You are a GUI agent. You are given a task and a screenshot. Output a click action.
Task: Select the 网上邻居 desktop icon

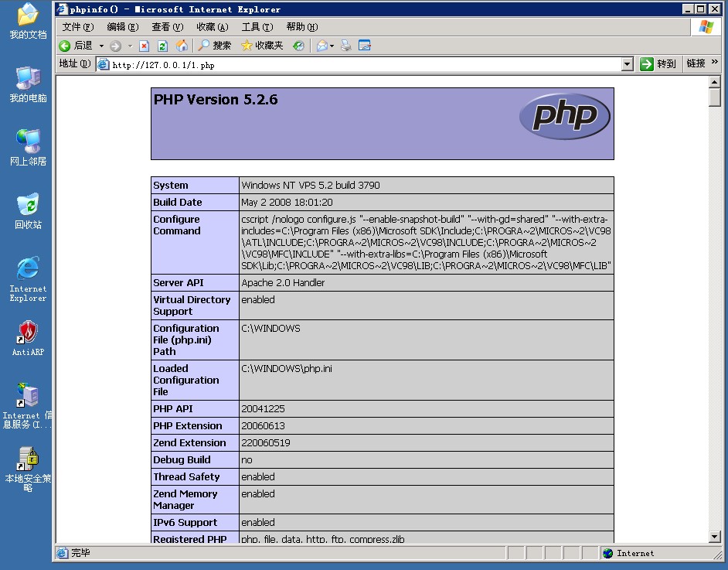click(x=28, y=148)
